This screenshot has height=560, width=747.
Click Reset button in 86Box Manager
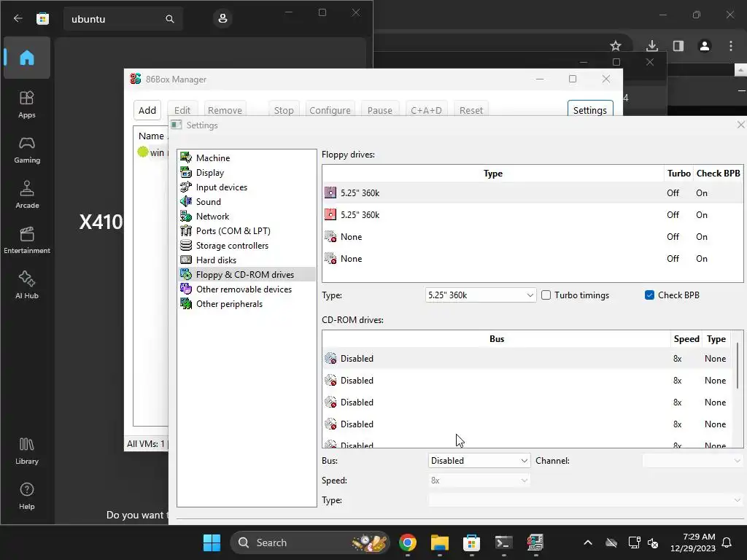(x=471, y=110)
